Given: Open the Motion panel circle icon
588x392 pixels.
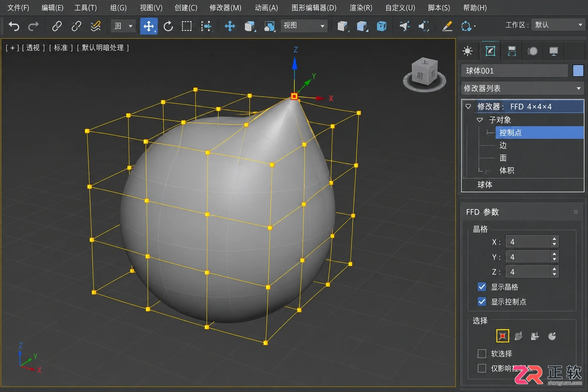Looking at the screenshot, I should 532,51.
